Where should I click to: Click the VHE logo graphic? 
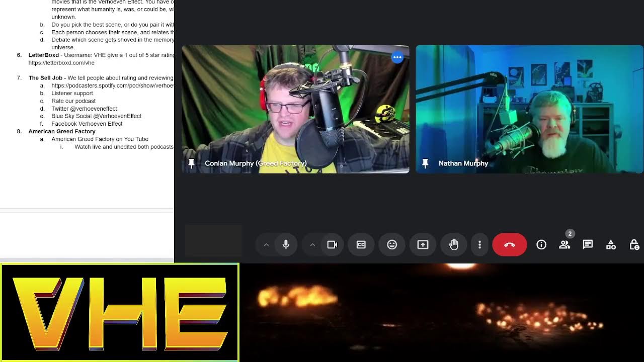click(120, 313)
